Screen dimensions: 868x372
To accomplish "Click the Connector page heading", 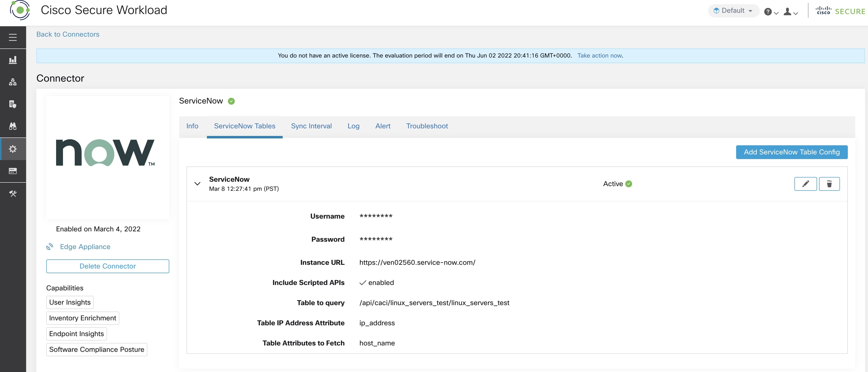I will coord(60,78).
